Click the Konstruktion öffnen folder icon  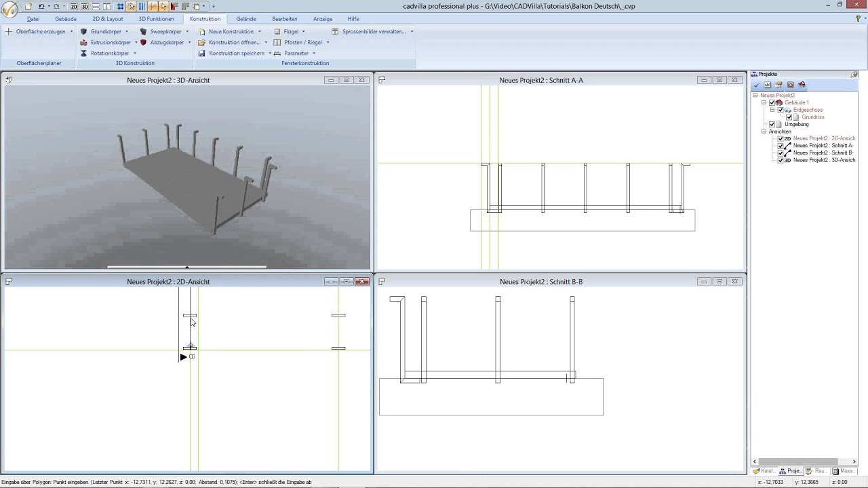pyautogui.click(x=202, y=43)
